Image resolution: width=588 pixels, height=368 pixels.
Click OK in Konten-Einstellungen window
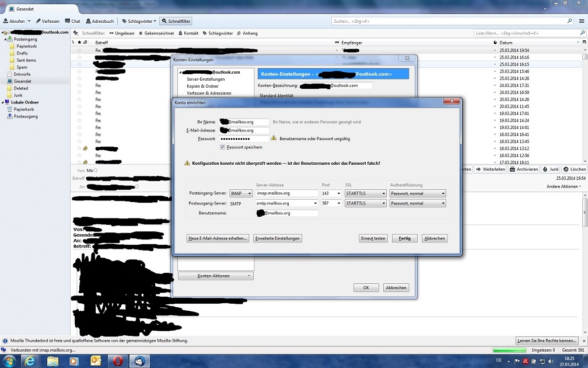point(366,287)
